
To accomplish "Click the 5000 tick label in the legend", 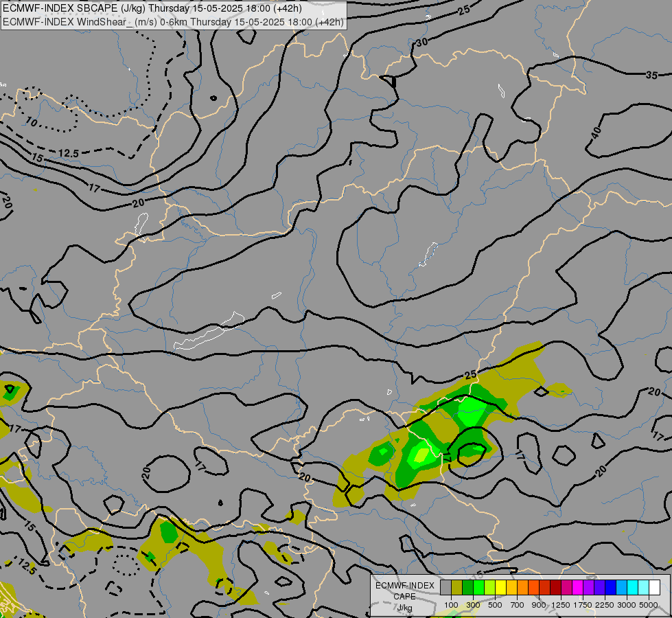I will tap(648, 605).
